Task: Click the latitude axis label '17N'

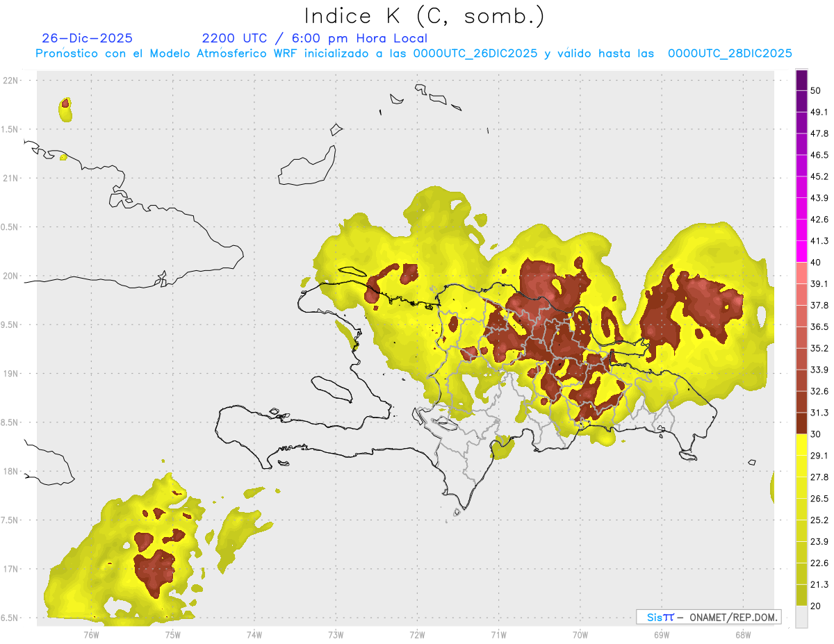Action: pos(10,569)
